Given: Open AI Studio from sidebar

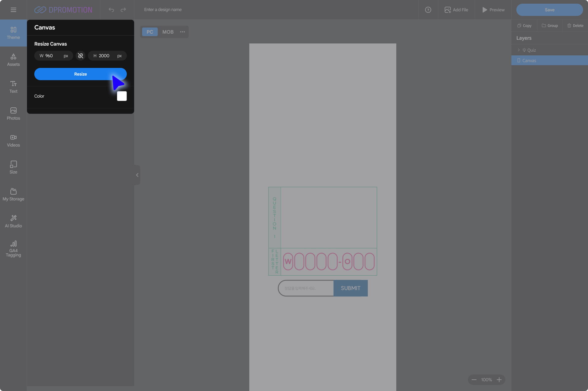Looking at the screenshot, I should pyautogui.click(x=13, y=222).
